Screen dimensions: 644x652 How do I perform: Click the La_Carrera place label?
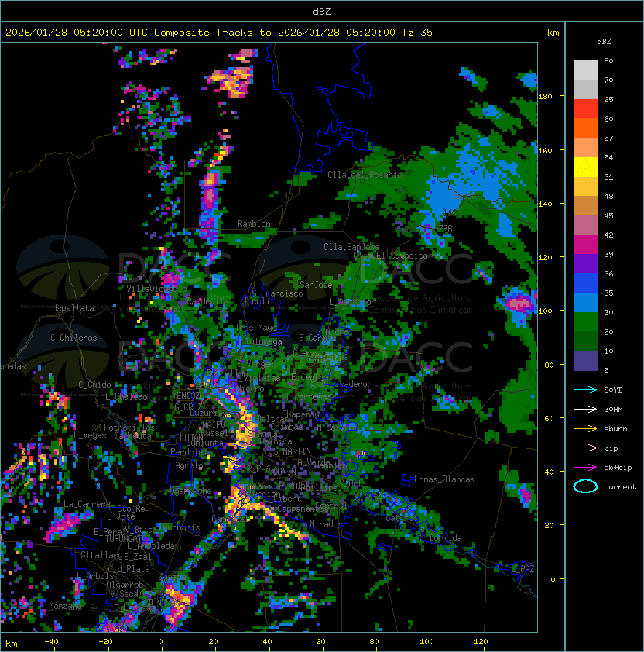[x=87, y=504]
